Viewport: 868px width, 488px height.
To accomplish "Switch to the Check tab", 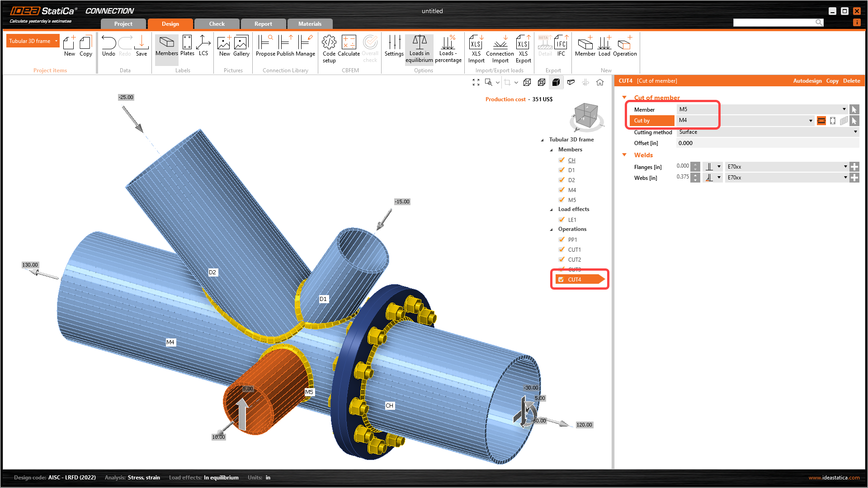I will coord(217,24).
